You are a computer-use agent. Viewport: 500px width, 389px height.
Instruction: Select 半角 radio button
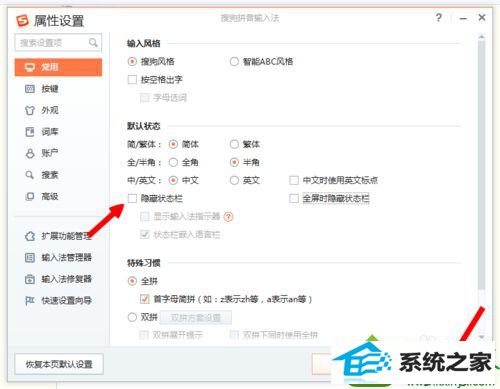[234, 162]
